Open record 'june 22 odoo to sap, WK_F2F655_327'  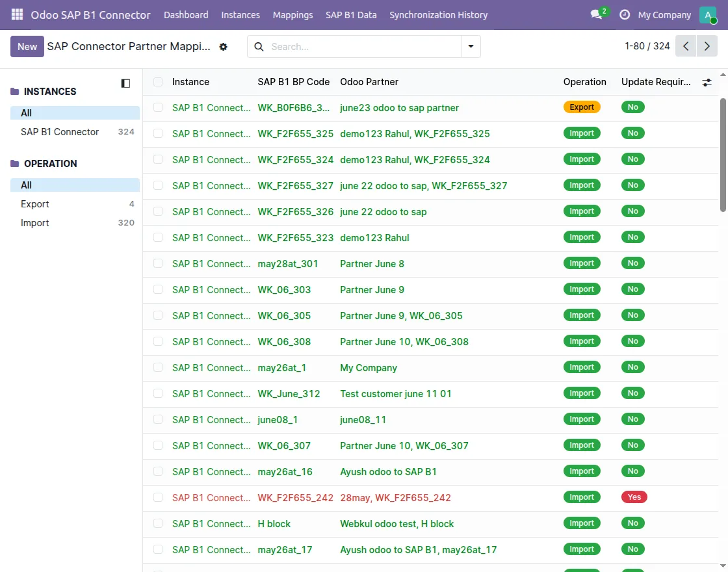pyautogui.click(x=423, y=186)
